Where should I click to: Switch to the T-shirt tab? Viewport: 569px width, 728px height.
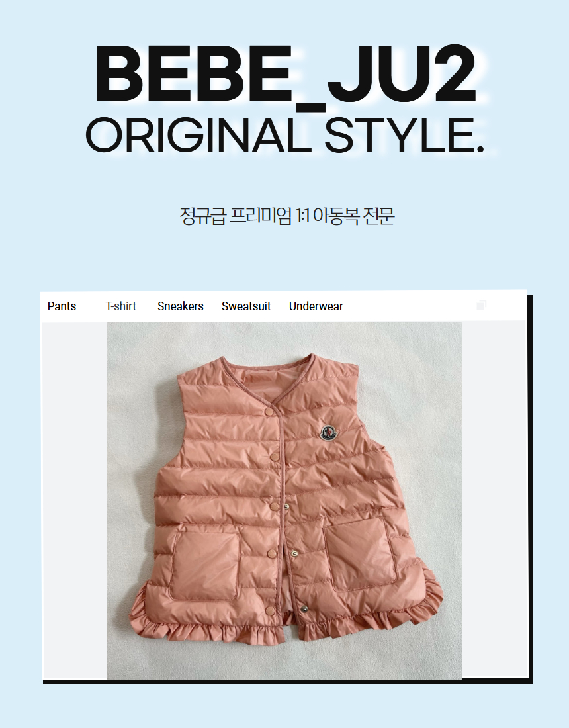coord(120,306)
